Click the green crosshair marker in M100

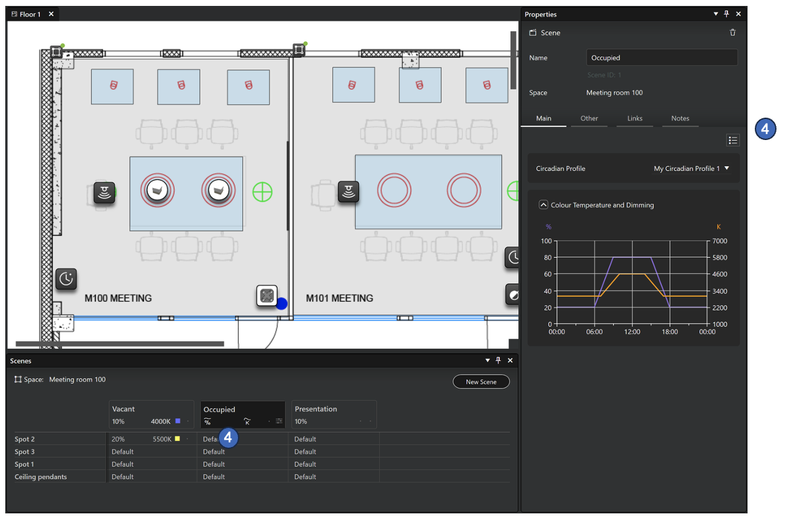[262, 192]
